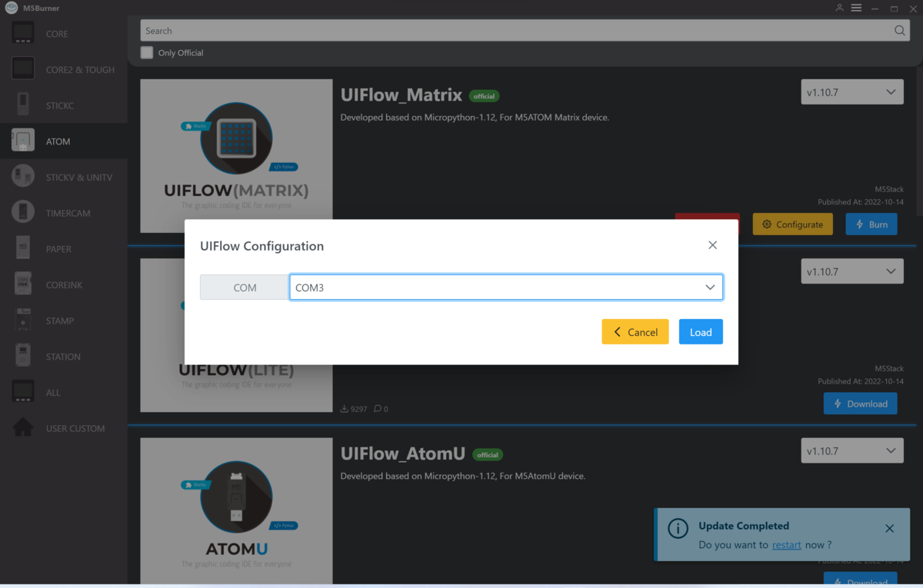
Task: Select the CORE2 & TOUGH category
Action: (64, 69)
